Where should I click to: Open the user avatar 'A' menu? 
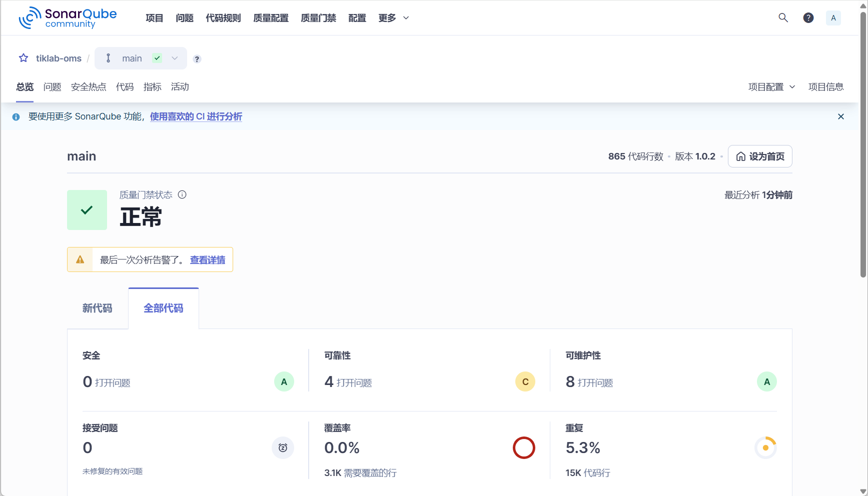pos(833,18)
